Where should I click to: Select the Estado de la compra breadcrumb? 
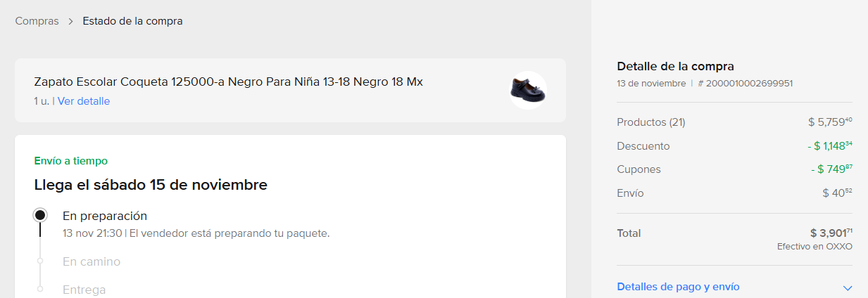(132, 21)
